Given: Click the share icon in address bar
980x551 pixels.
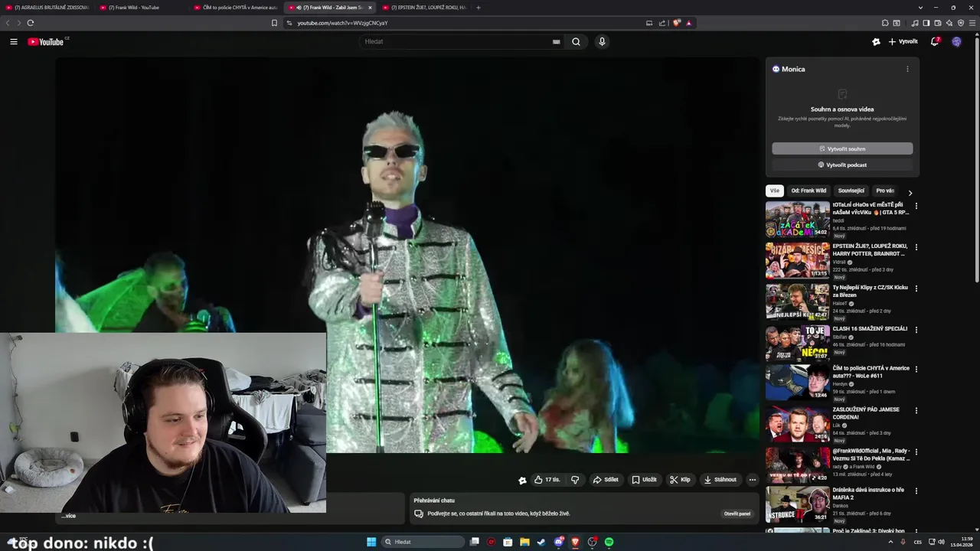Looking at the screenshot, I should (662, 23).
